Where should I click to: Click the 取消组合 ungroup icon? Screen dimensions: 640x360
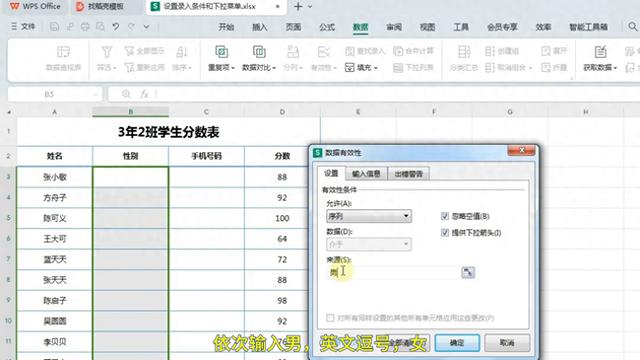click(x=490, y=67)
